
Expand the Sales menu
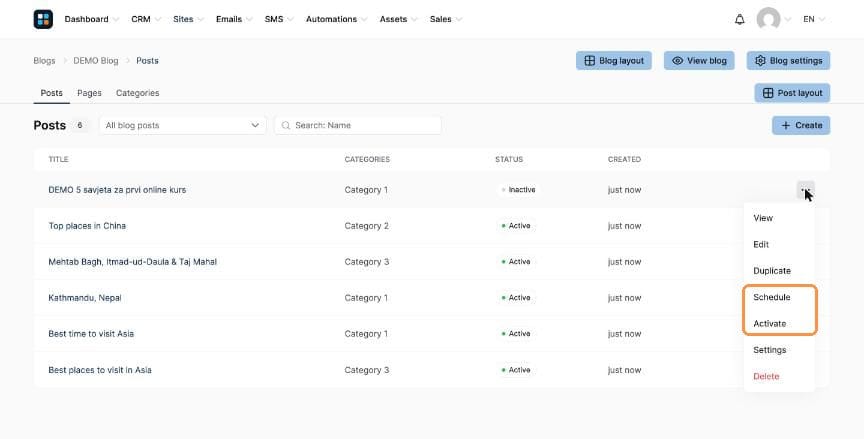446,19
